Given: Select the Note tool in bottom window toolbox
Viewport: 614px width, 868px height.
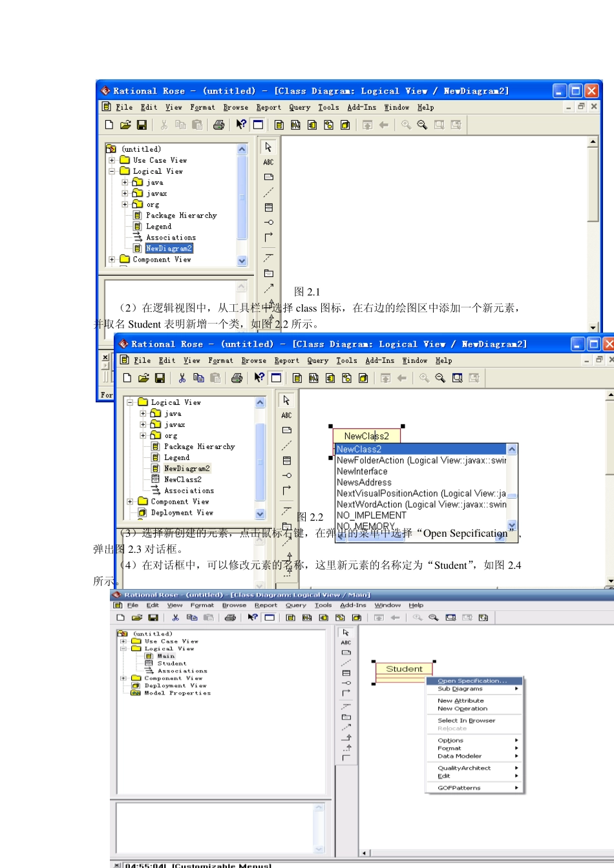Looking at the screenshot, I should click(346, 652).
